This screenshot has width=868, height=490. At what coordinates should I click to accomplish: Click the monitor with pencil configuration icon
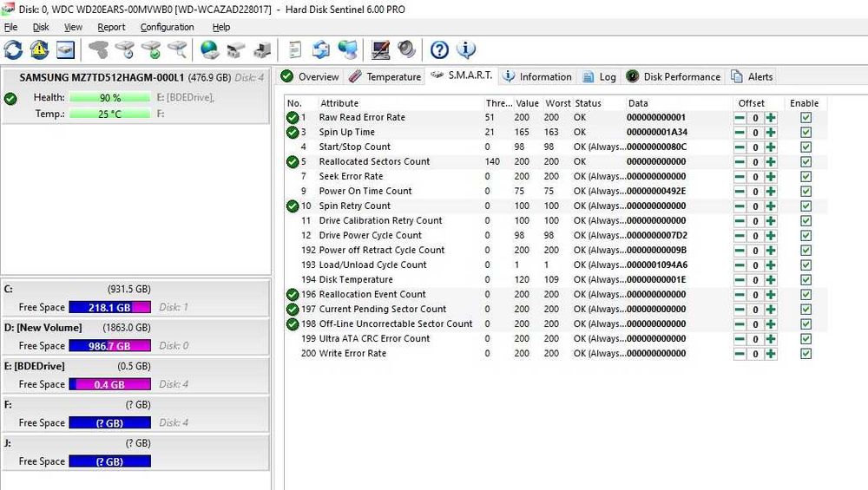(x=380, y=49)
